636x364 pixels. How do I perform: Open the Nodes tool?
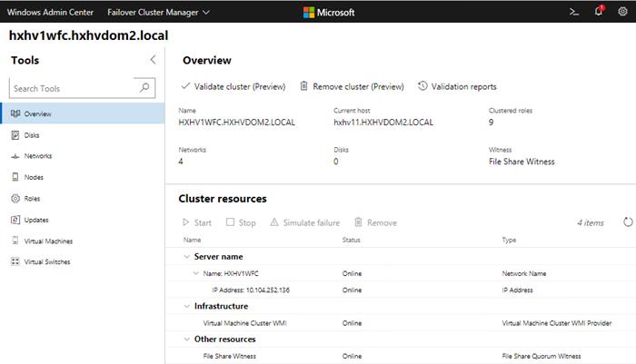83,177
